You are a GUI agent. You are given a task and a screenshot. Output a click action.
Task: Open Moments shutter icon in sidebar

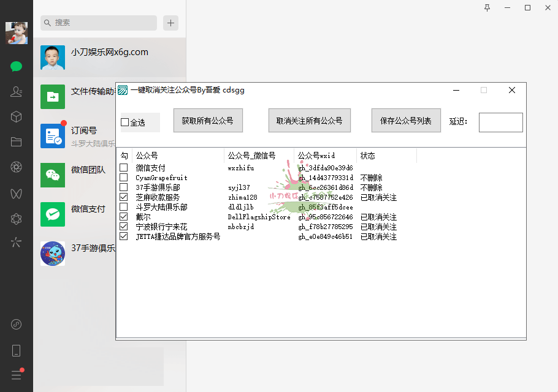coord(17,167)
